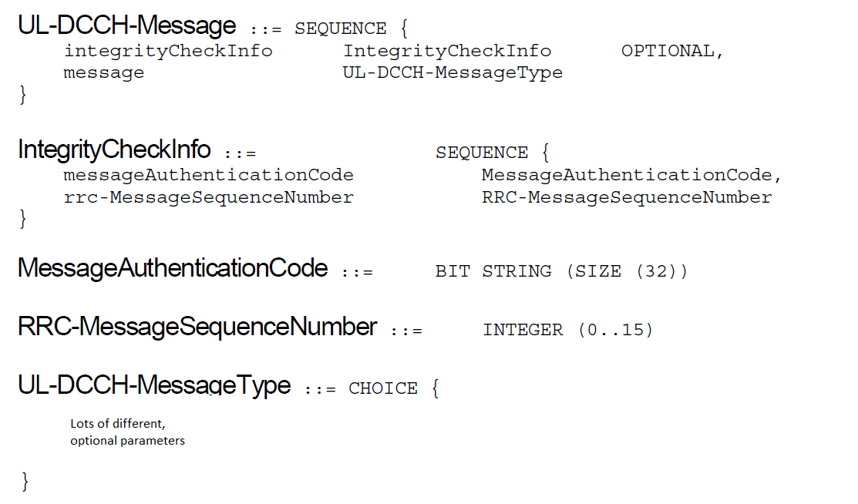Click the BIT STRING (SIZE (32)) text

point(561,271)
